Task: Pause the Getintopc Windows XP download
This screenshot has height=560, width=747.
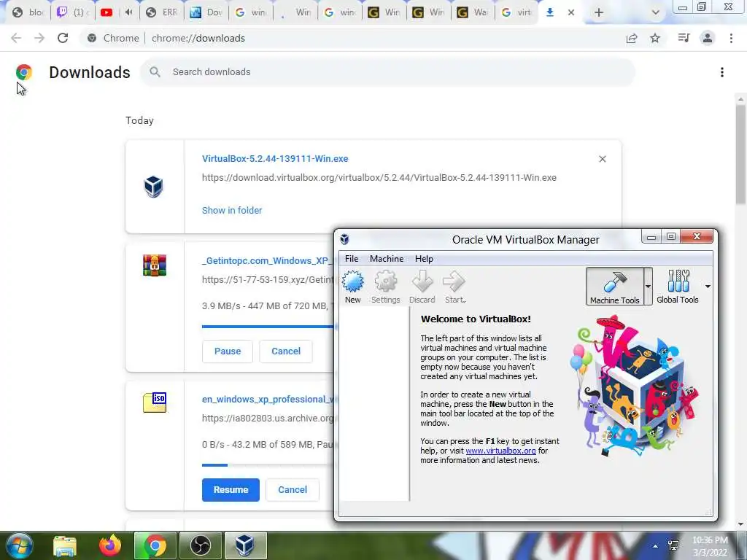Action: click(x=228, y=351)
